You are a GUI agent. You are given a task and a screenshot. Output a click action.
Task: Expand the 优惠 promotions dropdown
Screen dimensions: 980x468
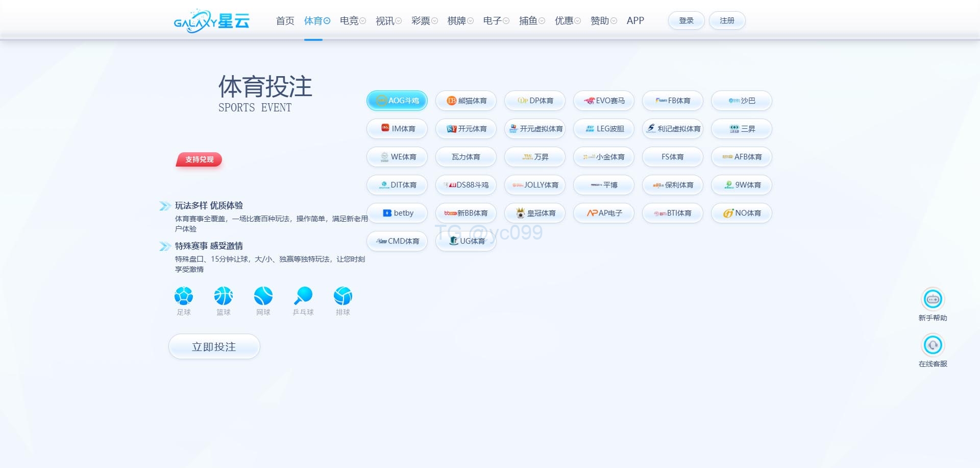pyautogui.click(x=568, y=21)
